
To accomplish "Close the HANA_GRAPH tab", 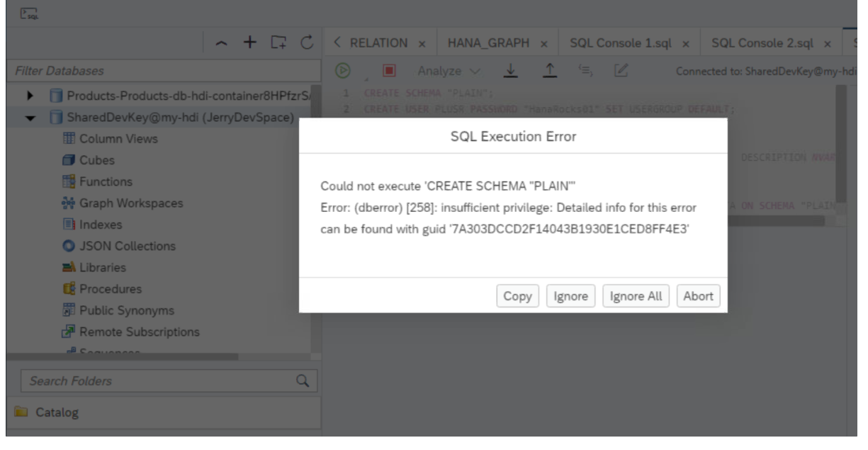I will (x=543, y=45).
